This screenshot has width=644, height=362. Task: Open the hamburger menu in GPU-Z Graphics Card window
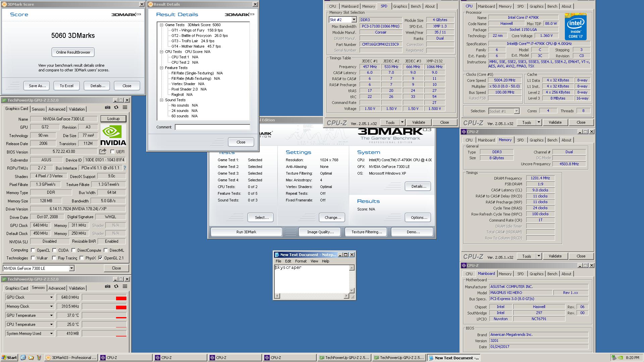pyautogui.click(x=125, y=108)
